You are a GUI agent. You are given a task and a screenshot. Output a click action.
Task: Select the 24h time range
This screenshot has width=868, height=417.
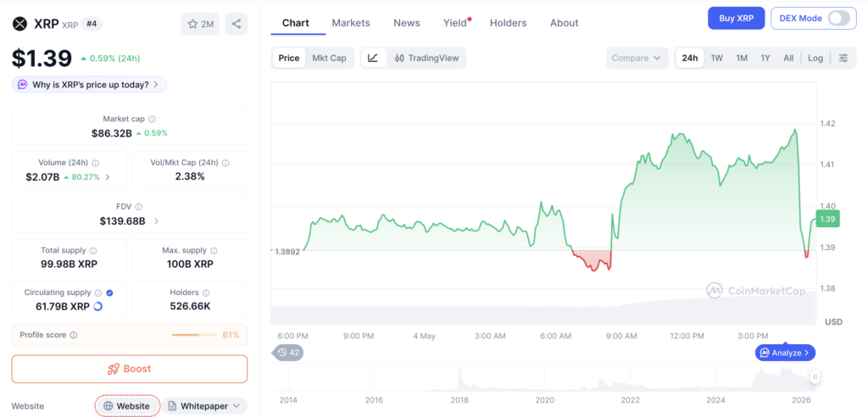[x=690, y=58]
